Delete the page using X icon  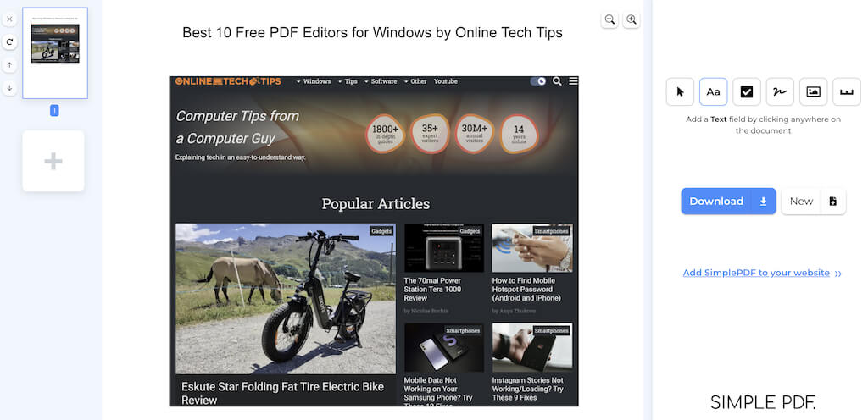(9, 19)
